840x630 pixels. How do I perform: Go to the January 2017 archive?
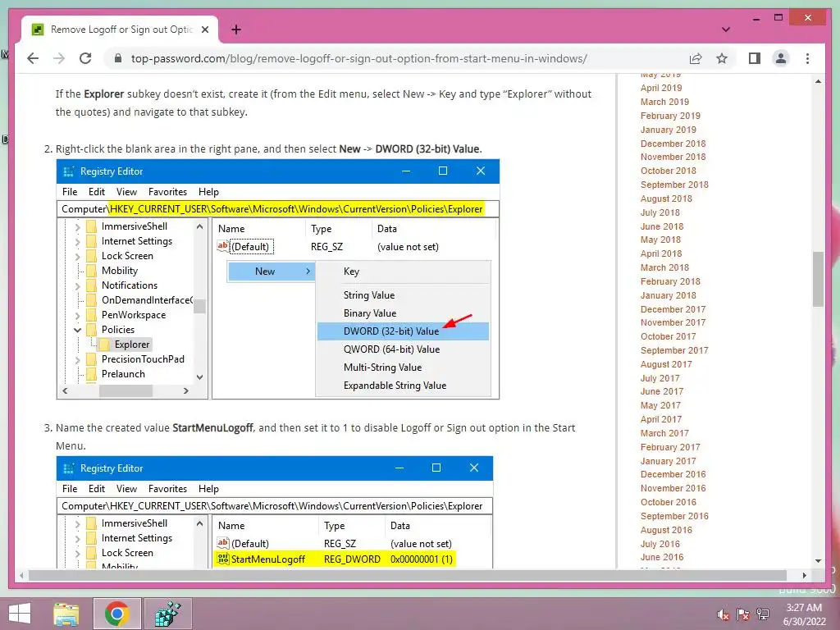pos(669,461)
